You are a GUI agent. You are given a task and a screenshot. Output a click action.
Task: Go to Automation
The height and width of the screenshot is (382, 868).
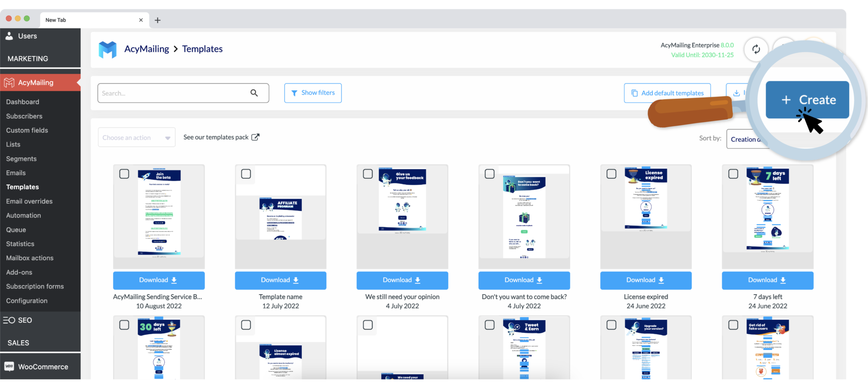tap(23, 215)
